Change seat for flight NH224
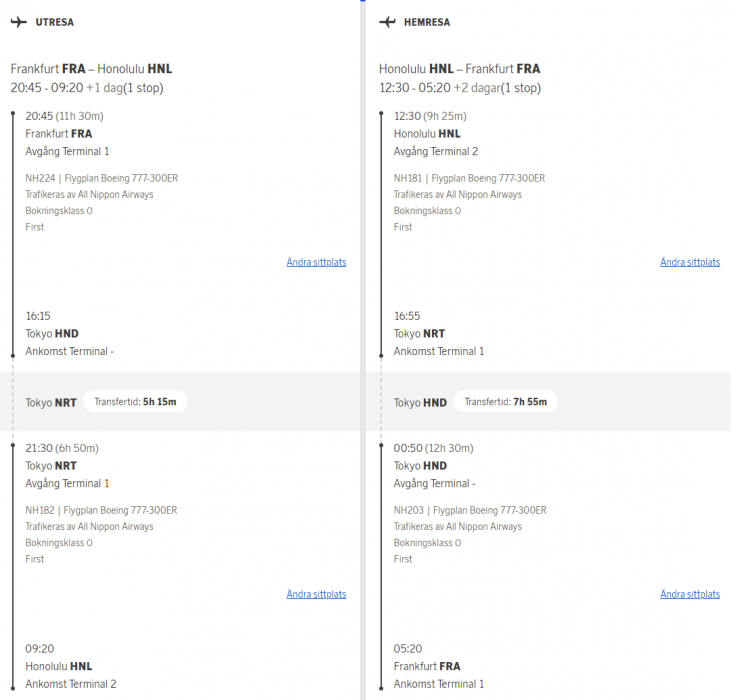The height and width of the screenshot is (700, 736). 316,262
